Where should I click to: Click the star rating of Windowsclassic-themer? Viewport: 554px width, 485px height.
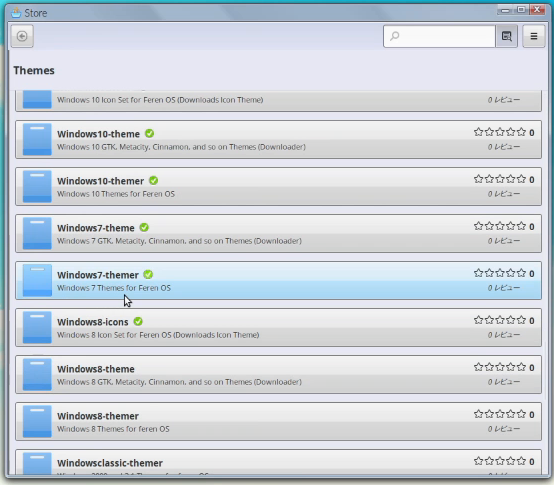point(500,461)
